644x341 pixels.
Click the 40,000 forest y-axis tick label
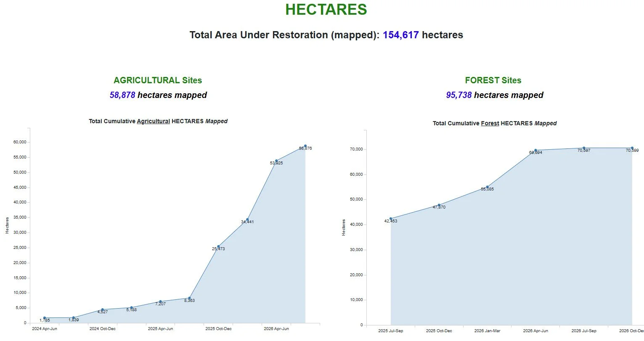coord(356,225)
